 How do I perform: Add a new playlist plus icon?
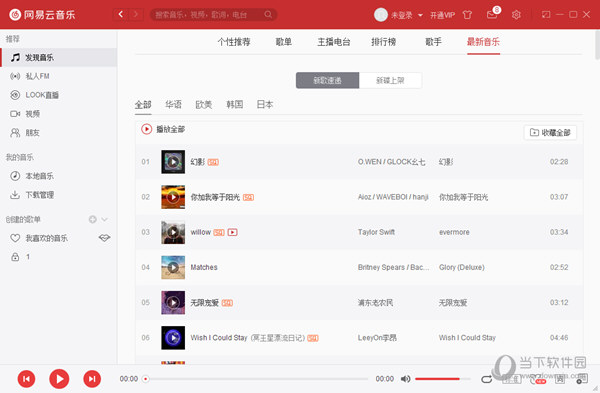(x=93, y=219)
